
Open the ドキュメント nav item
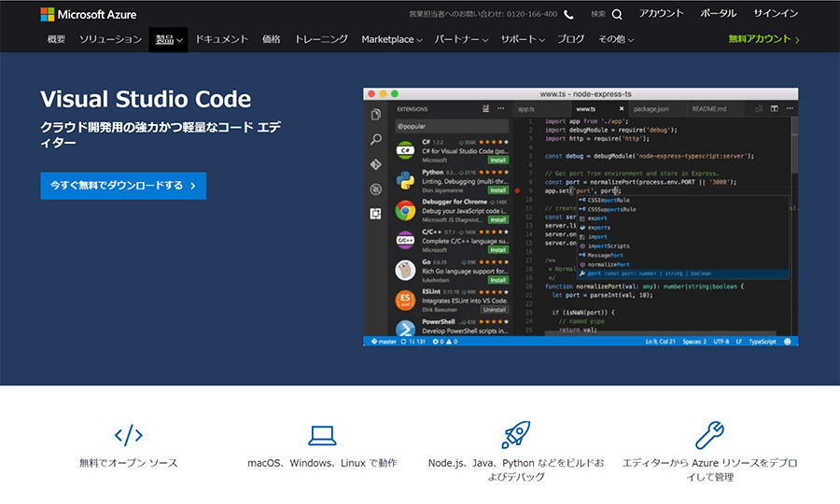[221, 39]
